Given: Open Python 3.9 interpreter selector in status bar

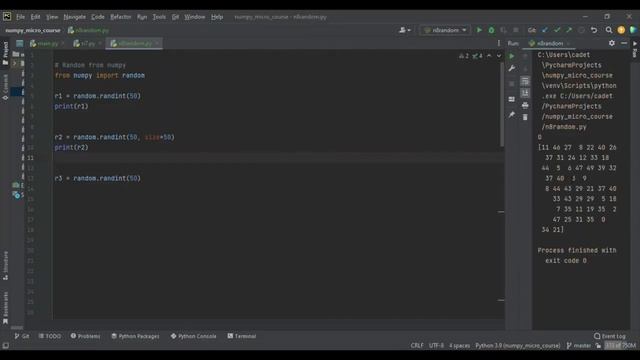Looking at the screenshot, I should pyautogui.click(x=518, y=346).
